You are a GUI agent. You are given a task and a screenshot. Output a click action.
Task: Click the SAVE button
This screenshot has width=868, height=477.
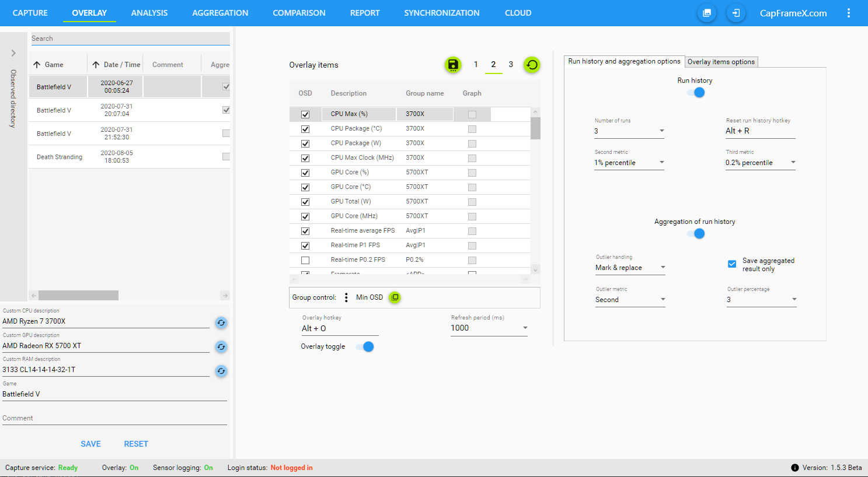coord(90,444)
